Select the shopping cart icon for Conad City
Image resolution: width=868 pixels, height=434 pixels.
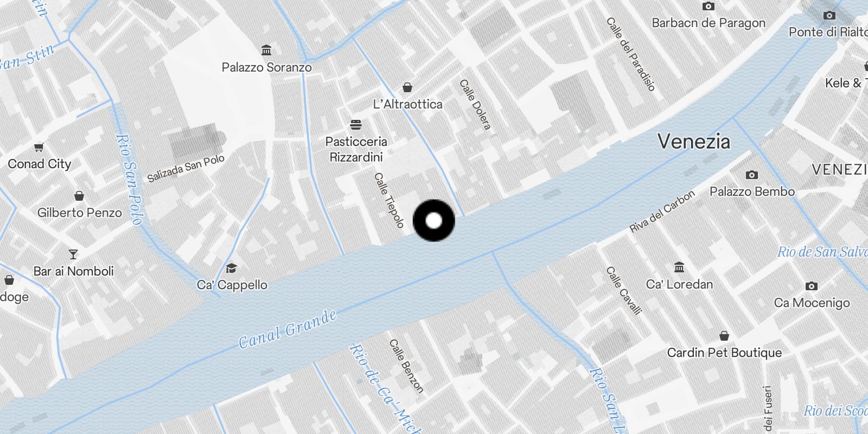(x=39, y=147)
